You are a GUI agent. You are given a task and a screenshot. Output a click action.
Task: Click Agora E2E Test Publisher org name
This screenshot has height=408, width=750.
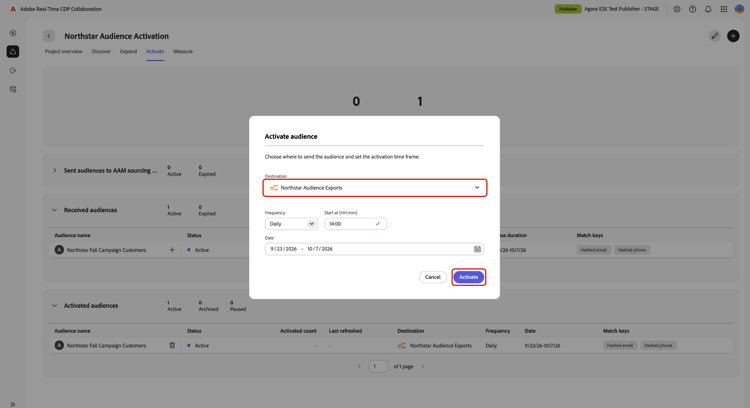(621, 9)
